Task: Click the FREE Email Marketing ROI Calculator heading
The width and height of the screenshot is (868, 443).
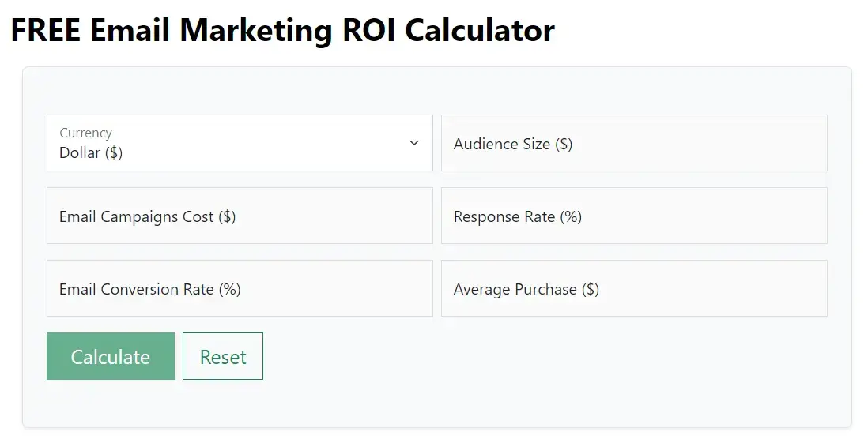Action: pyautogui.click(x=282, y=30)
